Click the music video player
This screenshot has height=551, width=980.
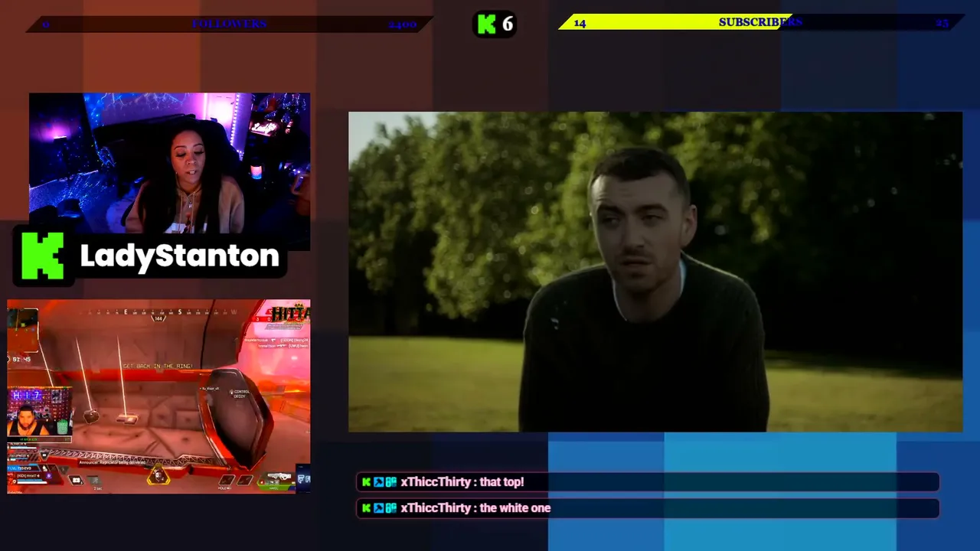click(655, 272)
